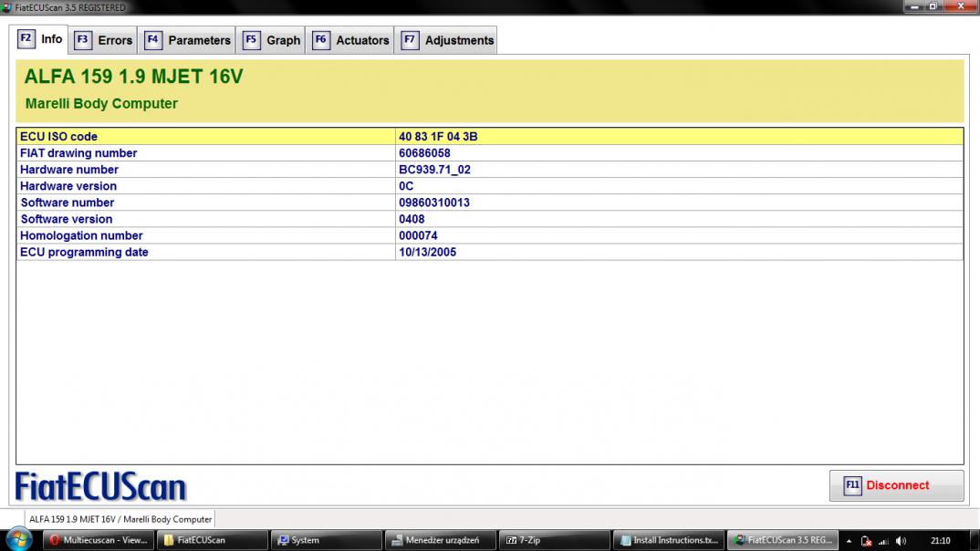Viewport: 980px width, 551px height.
Task: Click the red-X security tray icon
Action: pyautogui.click(x=866, y=541)
